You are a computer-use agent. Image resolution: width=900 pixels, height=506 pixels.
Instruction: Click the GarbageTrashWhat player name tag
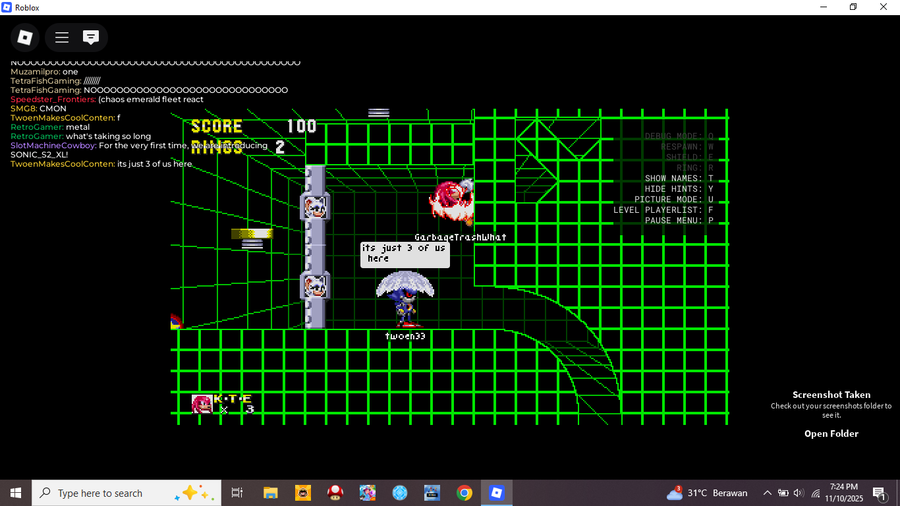460,237
